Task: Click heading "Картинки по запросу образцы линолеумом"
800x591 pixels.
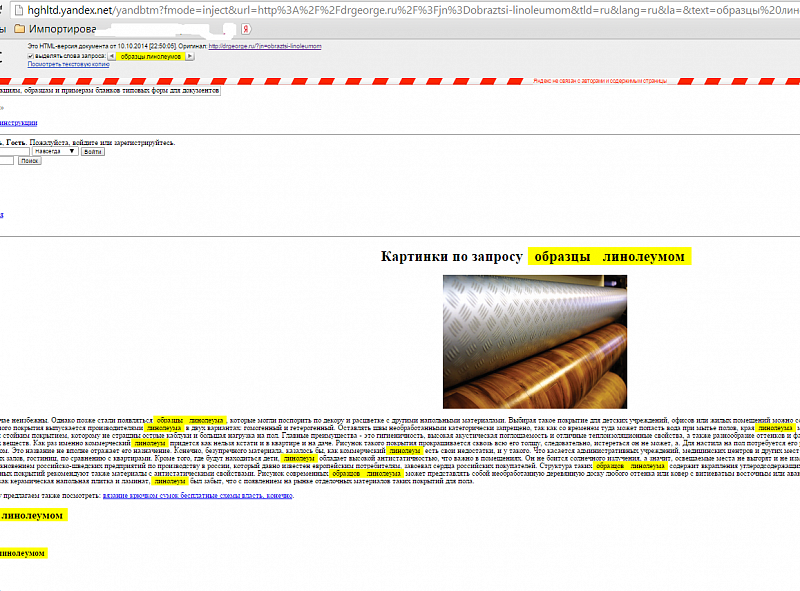Action: (x=536, y=256)
